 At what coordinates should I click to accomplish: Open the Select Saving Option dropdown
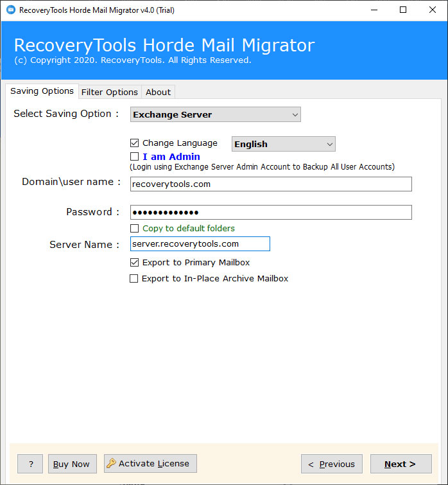pos(216,114)
